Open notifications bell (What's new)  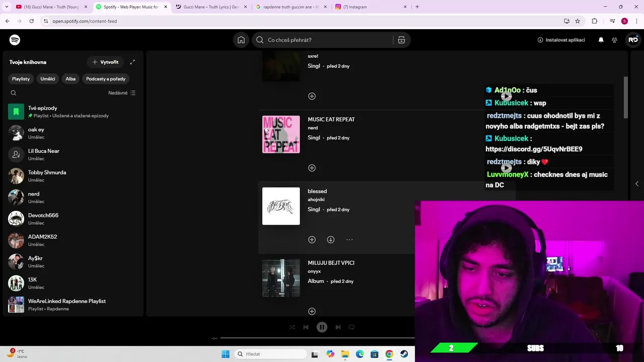(601, 40)
